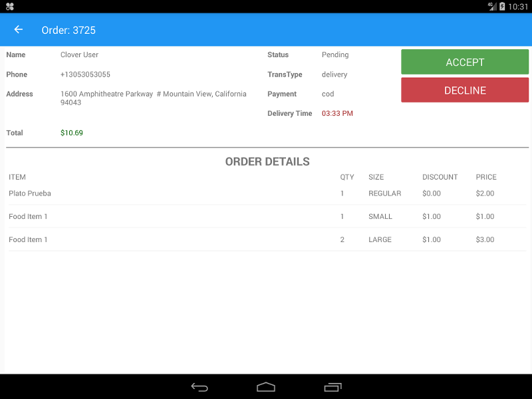Image resolution: width=532 pixels, height=399 pixels.
Task: Tap the REGULAR size cell
Action: (x=385, y=194)
